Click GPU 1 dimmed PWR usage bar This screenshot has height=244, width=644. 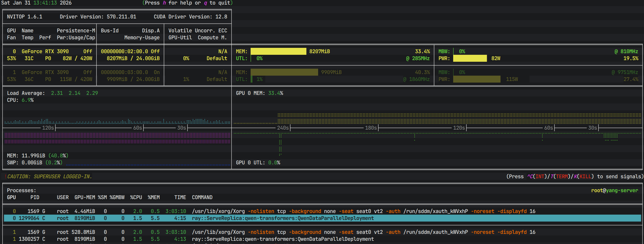[477, 79]
